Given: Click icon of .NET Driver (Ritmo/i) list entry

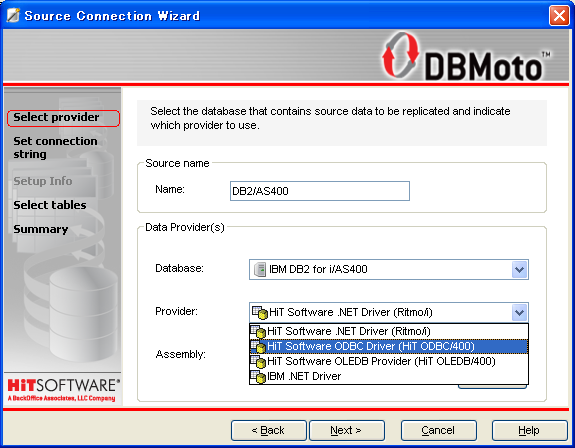Looking at the screenshot, I should (258, 331).
